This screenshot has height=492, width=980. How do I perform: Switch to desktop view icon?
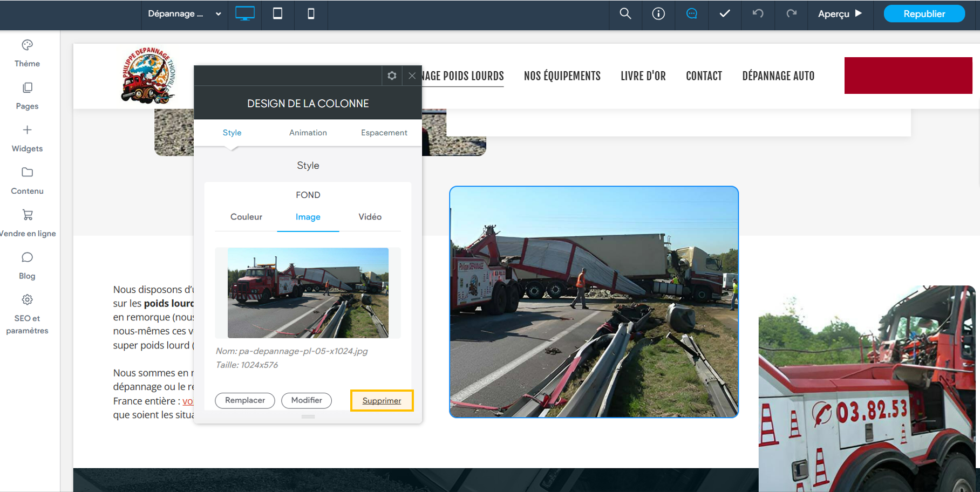[x=245, y=14]
